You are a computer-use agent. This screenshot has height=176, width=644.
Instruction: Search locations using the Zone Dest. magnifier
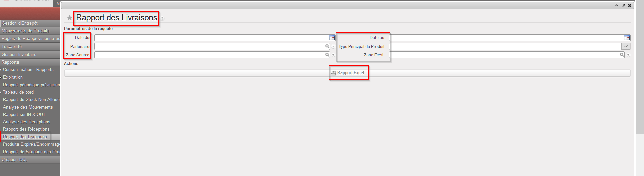[622, 55]
